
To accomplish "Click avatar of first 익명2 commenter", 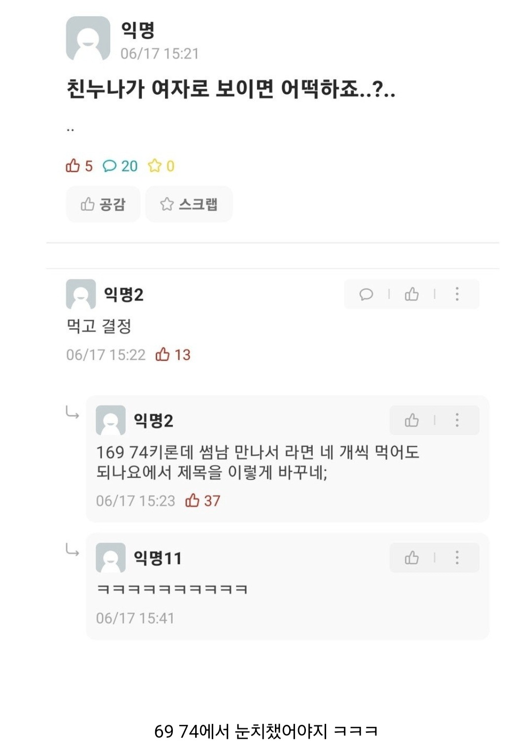I will [81, 294].
